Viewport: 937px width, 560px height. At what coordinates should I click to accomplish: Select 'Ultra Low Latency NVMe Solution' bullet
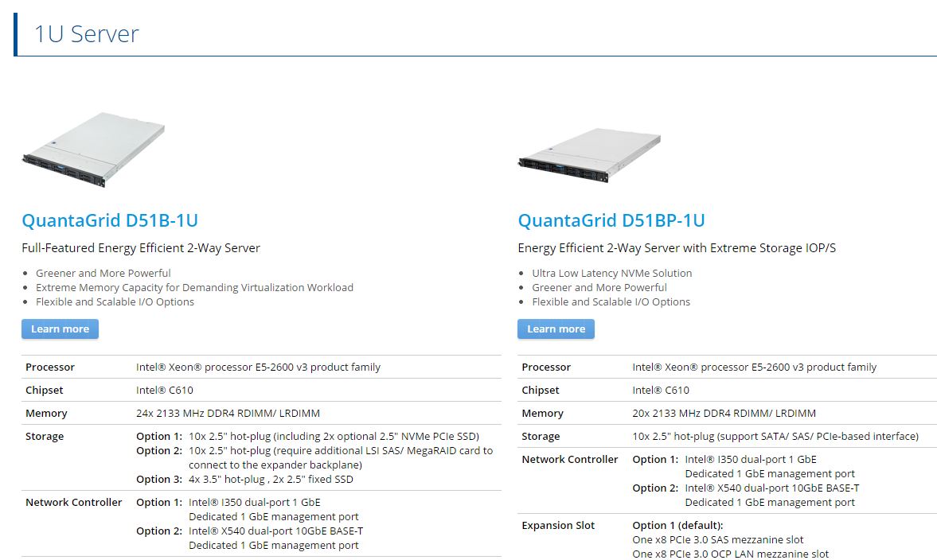[x=612, y=273]
